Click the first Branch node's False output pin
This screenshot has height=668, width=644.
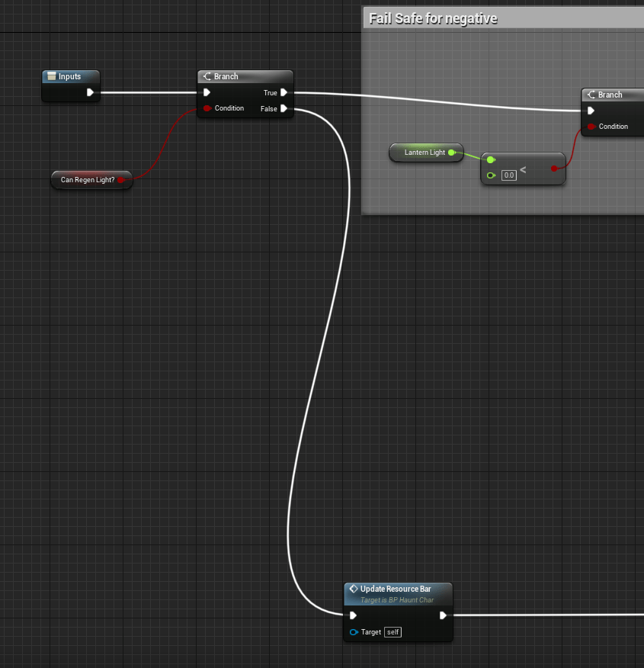284,109
